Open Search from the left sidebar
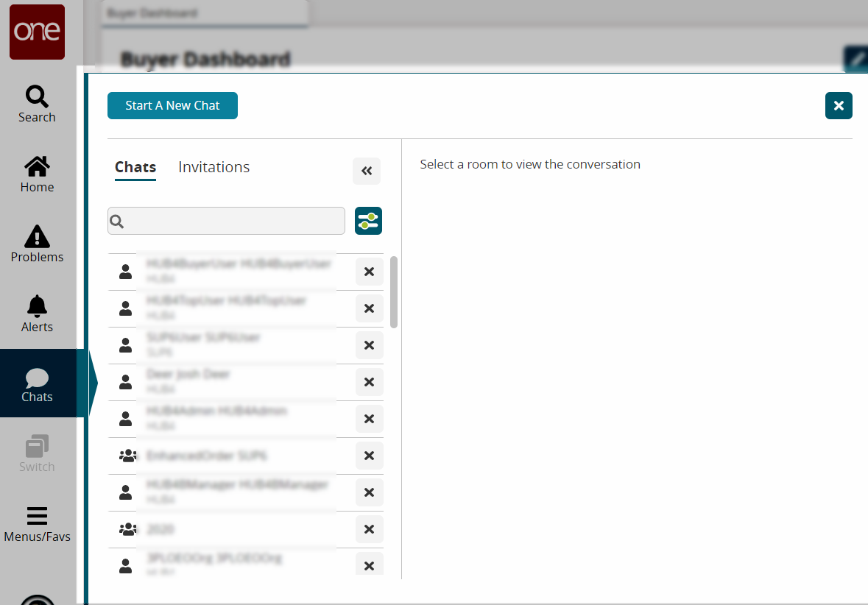 point(37,104)
